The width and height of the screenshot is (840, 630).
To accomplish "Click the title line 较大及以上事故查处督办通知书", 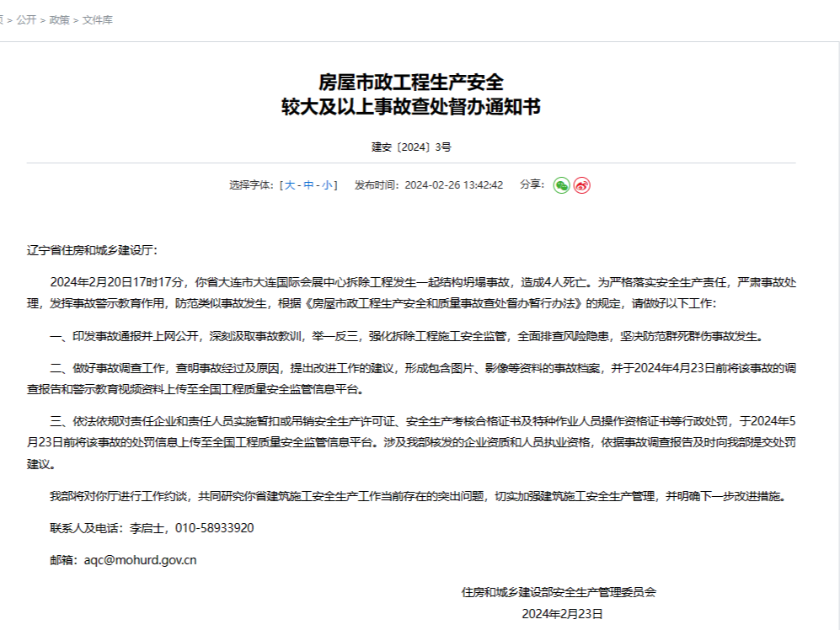I will pos(411,107).
